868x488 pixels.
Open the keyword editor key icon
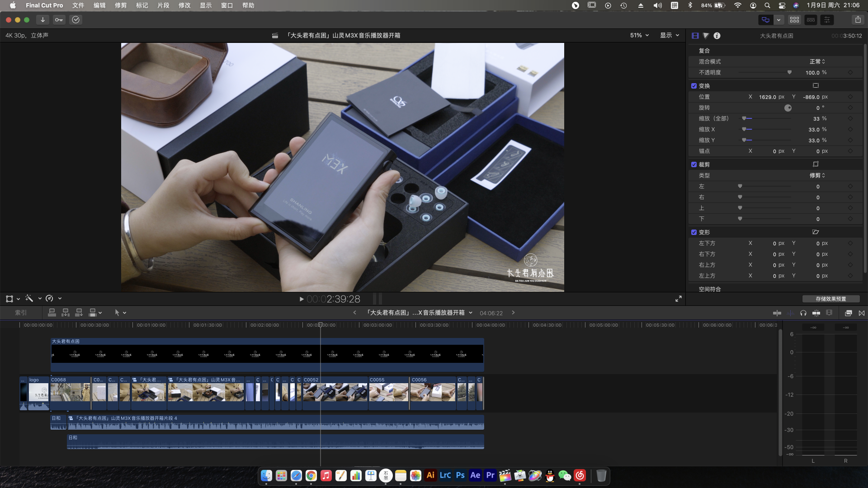[x=59, y=19]
